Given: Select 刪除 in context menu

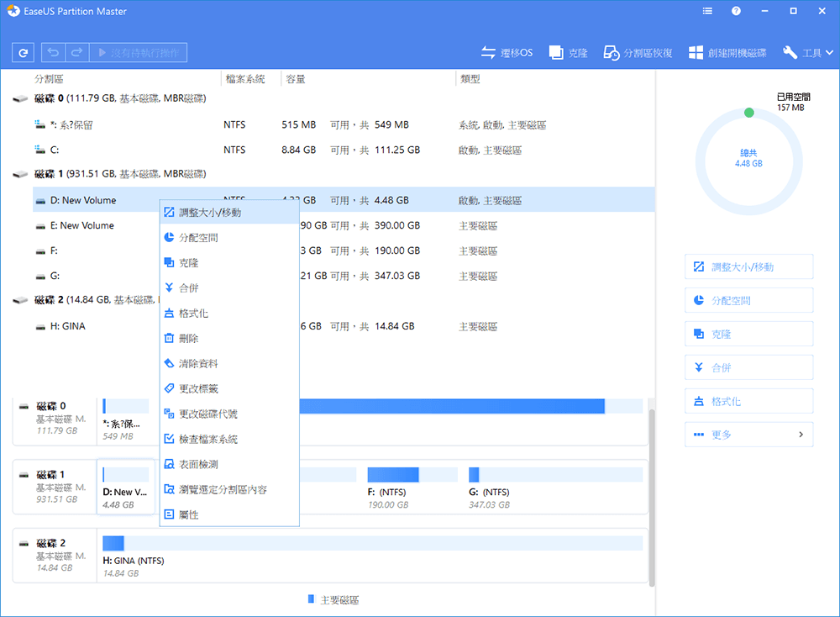Looking at the screenshot, I should point(229,338).
